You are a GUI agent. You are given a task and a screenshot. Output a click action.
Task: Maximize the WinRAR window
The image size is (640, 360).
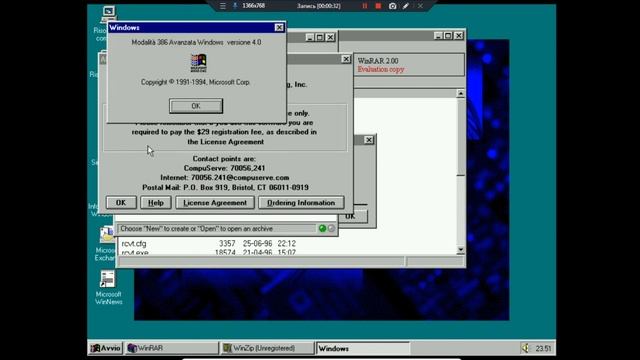[448, 36]
